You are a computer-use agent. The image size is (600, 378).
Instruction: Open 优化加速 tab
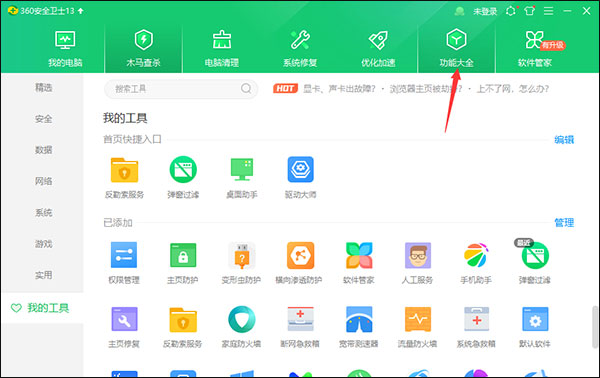pyautogui.click(x=378, y=49)
